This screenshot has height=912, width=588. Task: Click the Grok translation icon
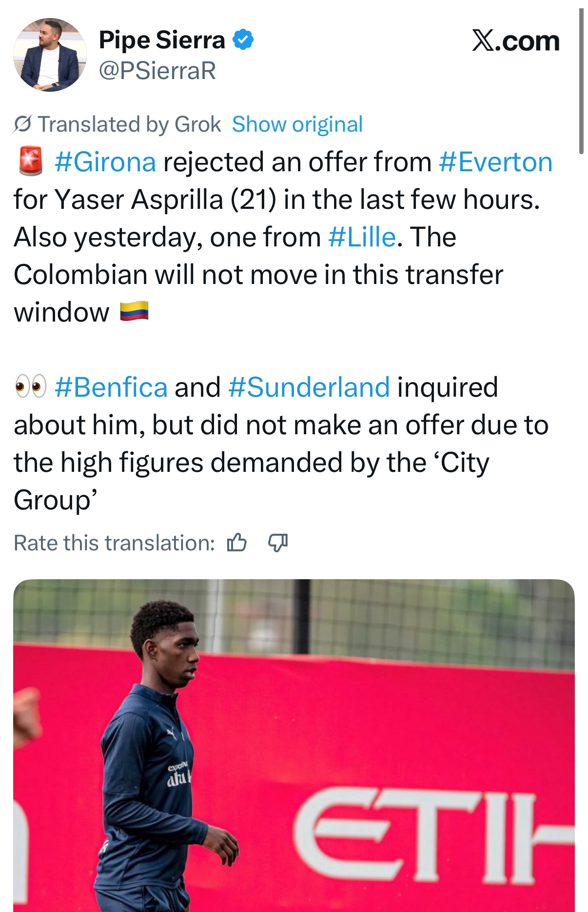[22, 124]
